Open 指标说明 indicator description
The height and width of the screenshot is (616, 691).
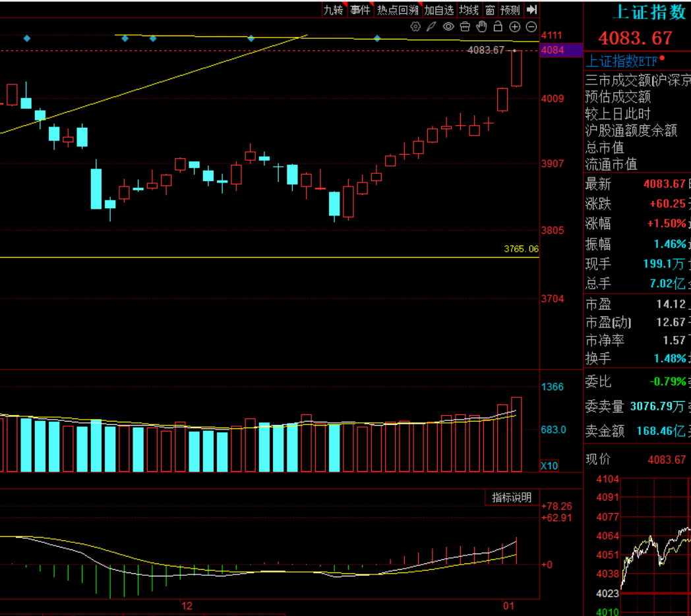pyautogui.click(x=512, y=497)
